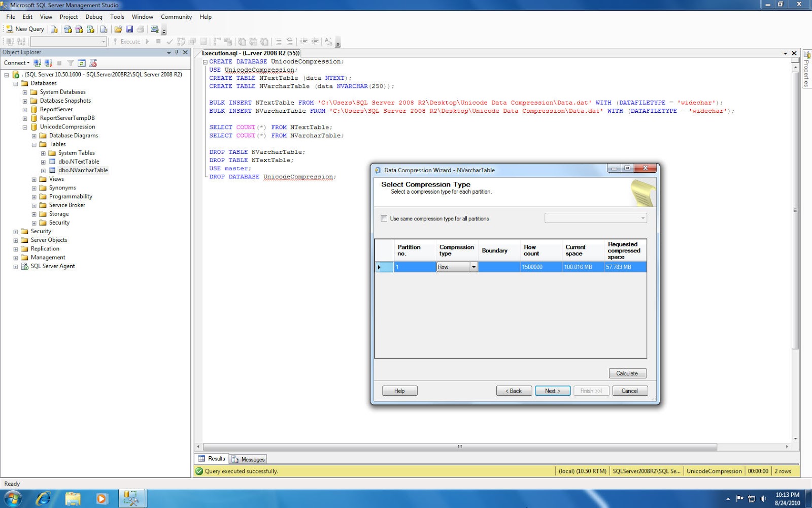Open a new SQL Server Compact Query
The height and width of the screenshot is (508, 812).
(104, 29)
